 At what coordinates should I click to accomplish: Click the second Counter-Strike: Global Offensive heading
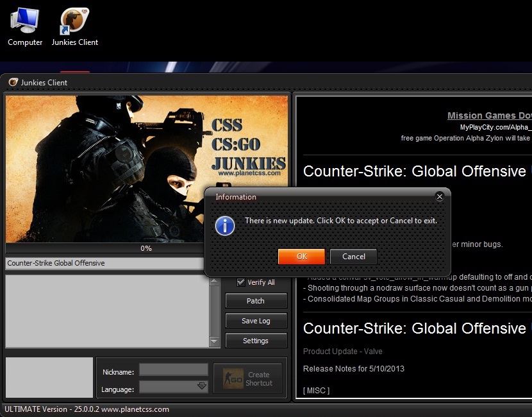[x=414, y=328]
